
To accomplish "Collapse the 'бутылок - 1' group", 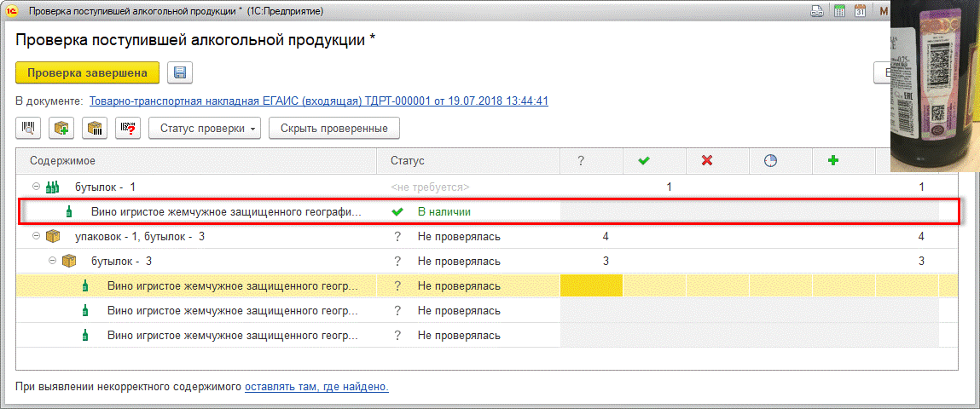I will click(x=37, y=187).
